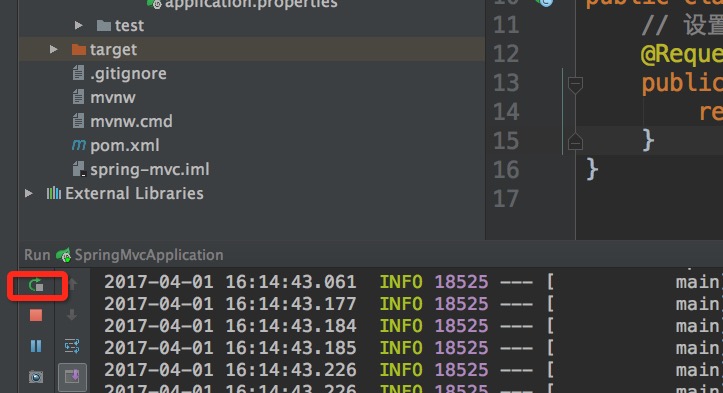Click the module file icon of spring-mvc.iml
This screenshot has width=723, height=393.
[79, 169]
